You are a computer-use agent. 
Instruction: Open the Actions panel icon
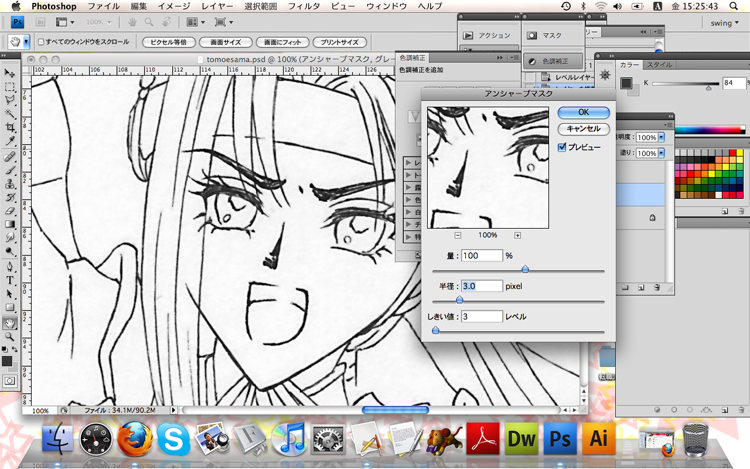[468, 35]
